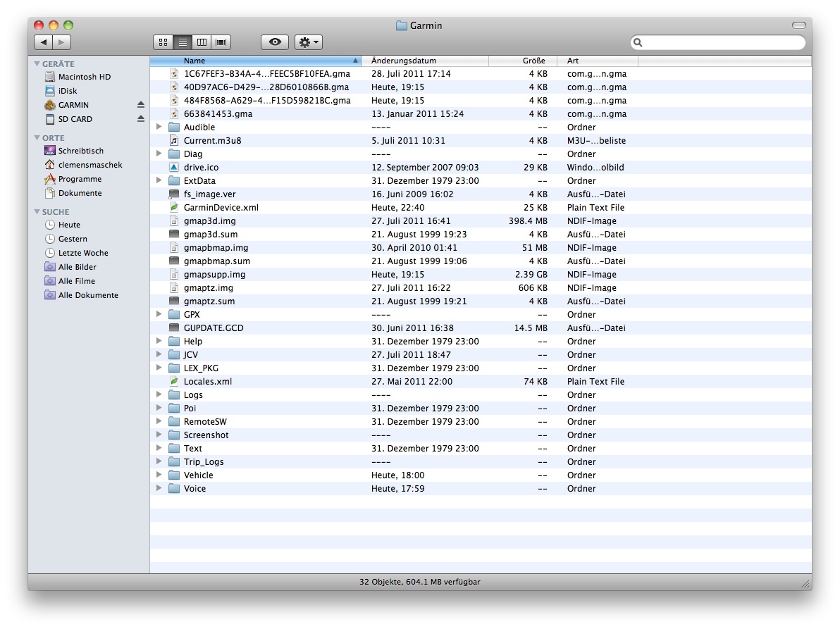Go back with the left arrow button
Image resolution: width=840 pixels, height=629 pixels.
(x=44, y=42)
